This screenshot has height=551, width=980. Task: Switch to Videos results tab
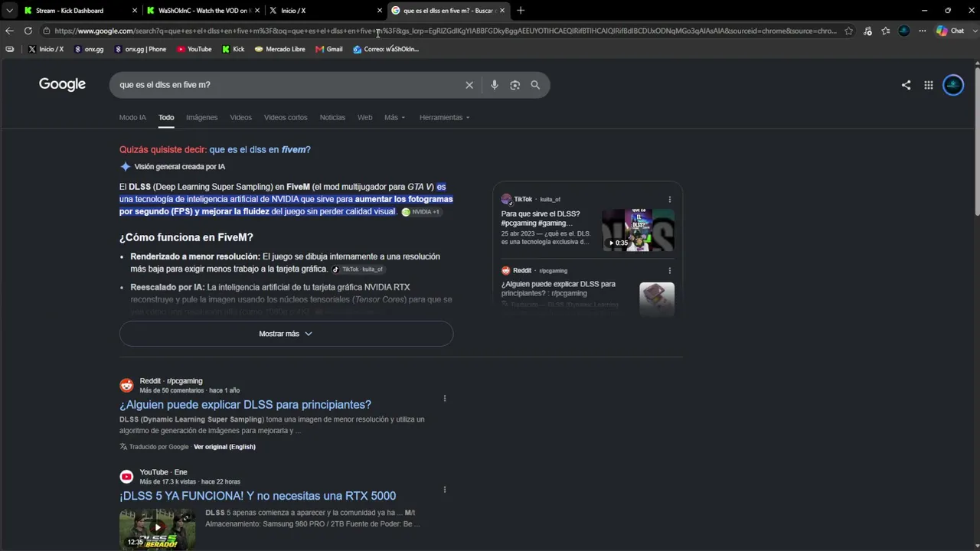pos(241,118)
